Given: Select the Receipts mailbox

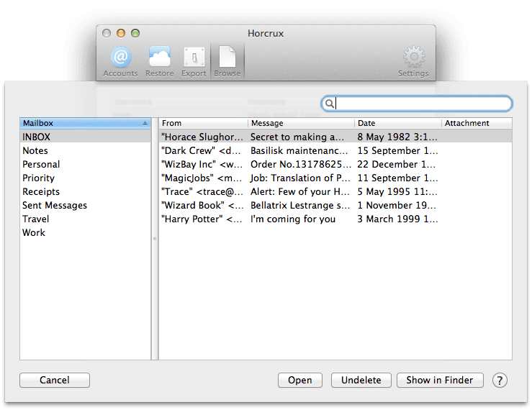Looking at the screenshot, I should 85,191.
